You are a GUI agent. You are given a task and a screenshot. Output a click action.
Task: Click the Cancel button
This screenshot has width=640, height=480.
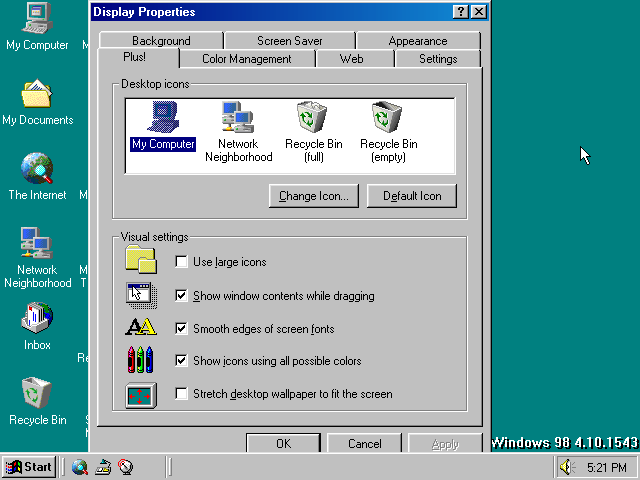pos(364,443)
